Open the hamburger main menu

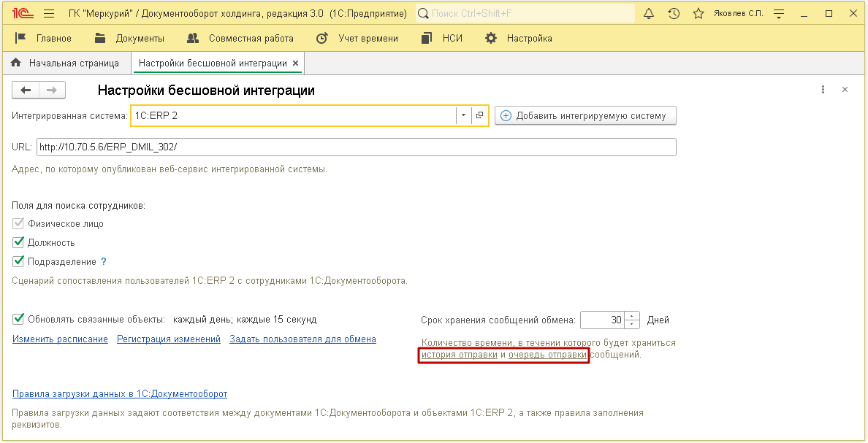click(x=49, y=13)
